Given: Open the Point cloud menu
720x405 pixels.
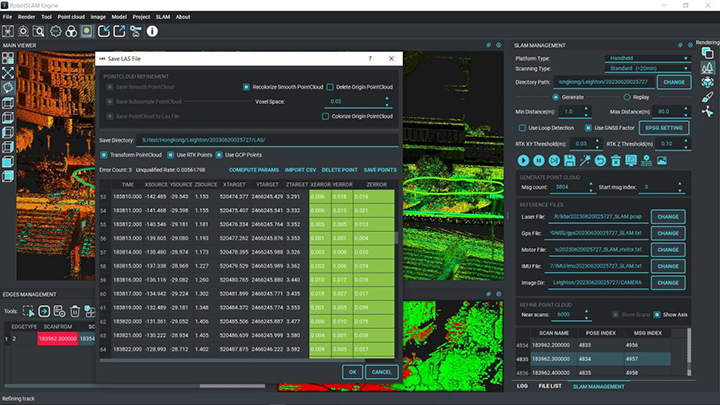Looking at the screenshot, I should pos(71,17).
